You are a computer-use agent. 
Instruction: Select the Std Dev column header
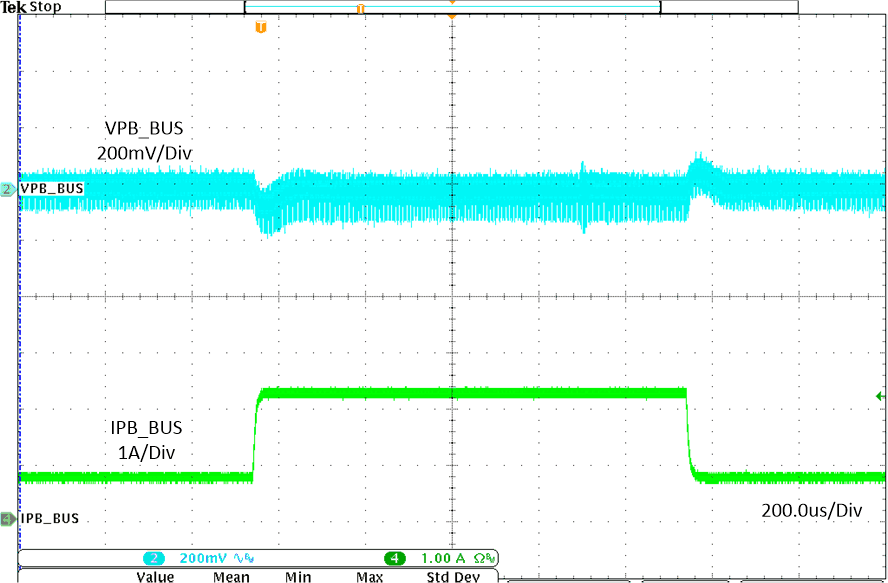[x=452, y=578]
